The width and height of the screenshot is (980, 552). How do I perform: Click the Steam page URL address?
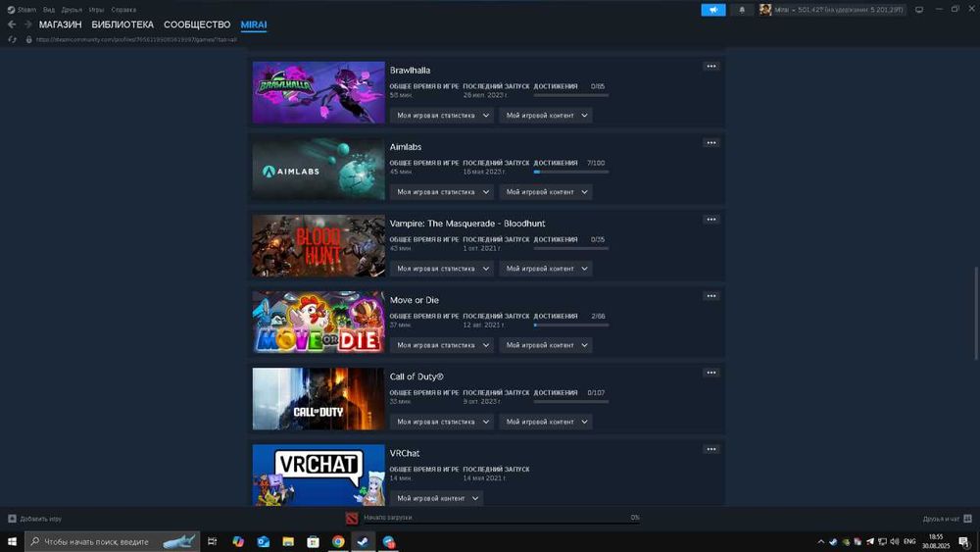tap(136, 39)
